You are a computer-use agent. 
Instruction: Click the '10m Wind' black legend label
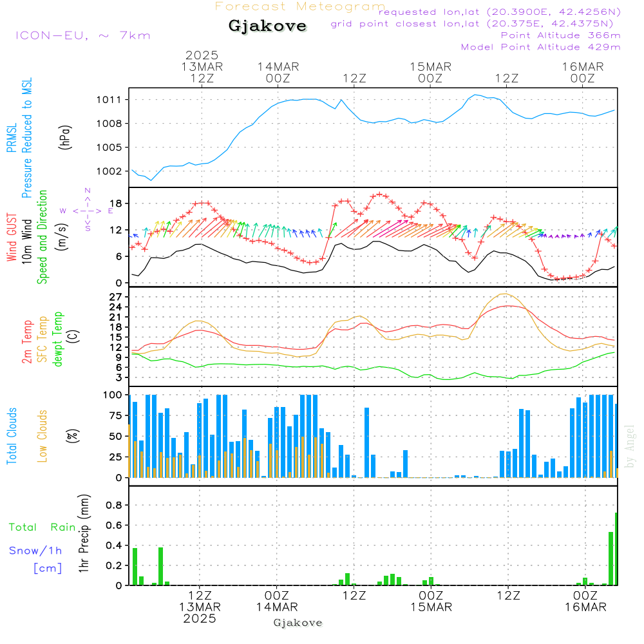(x=26, y=241)
